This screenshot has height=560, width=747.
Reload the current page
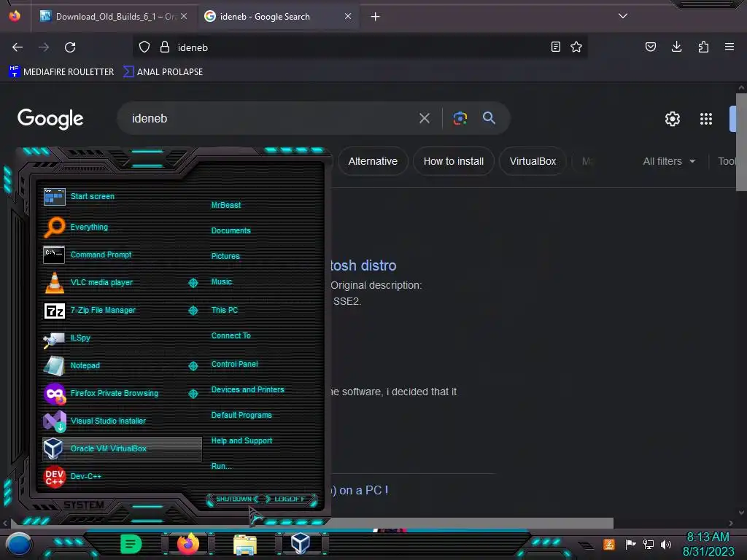point(70,47)
